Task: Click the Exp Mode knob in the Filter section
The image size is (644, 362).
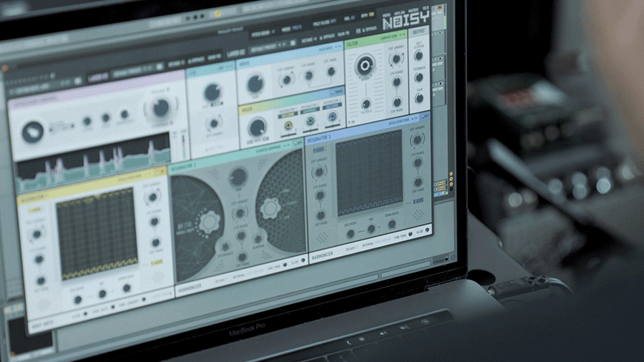Action: 396,102
